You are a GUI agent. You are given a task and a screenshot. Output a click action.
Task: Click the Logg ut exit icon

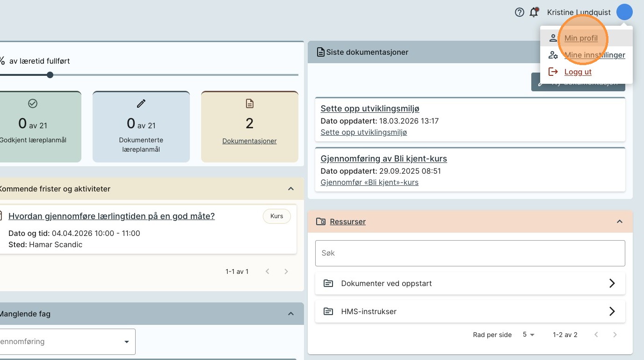[x=553, y=72]
